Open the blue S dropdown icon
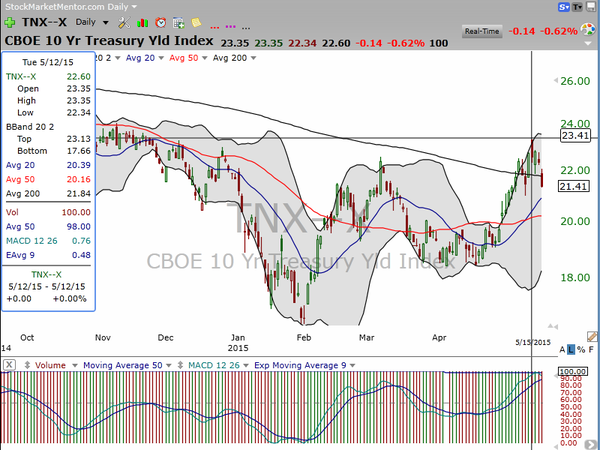The width and height of the screenshot is (600, 450). click(564, 7)
